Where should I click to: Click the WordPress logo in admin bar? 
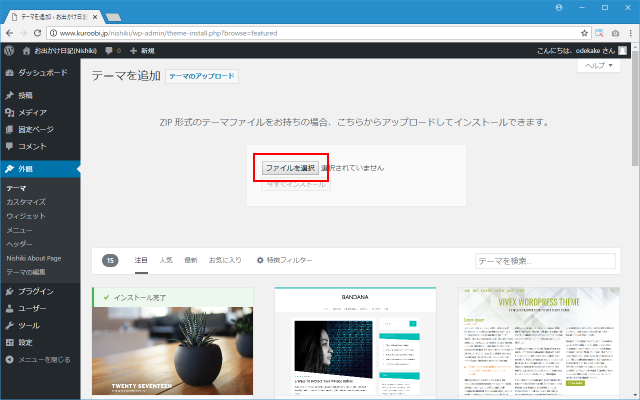click(x=9, y=51)
